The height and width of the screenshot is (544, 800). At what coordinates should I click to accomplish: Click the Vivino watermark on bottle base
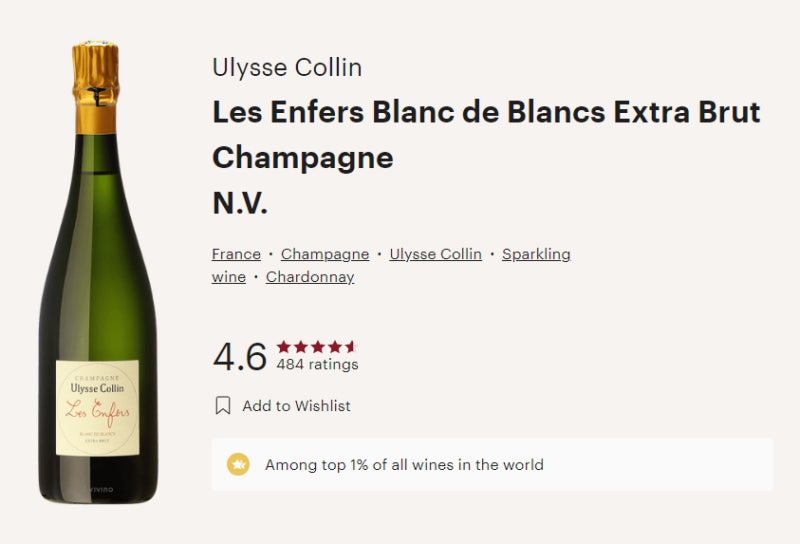tap(102, 490)
